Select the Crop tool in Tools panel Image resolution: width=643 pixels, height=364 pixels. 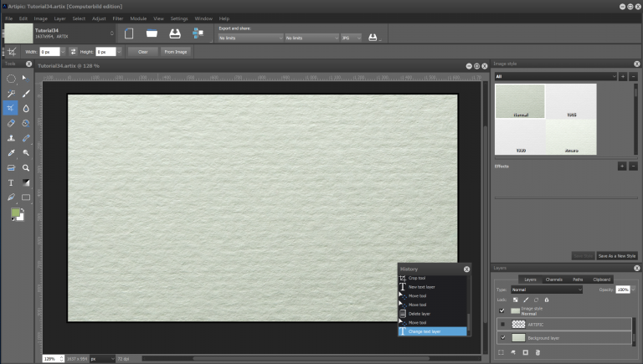11,108
